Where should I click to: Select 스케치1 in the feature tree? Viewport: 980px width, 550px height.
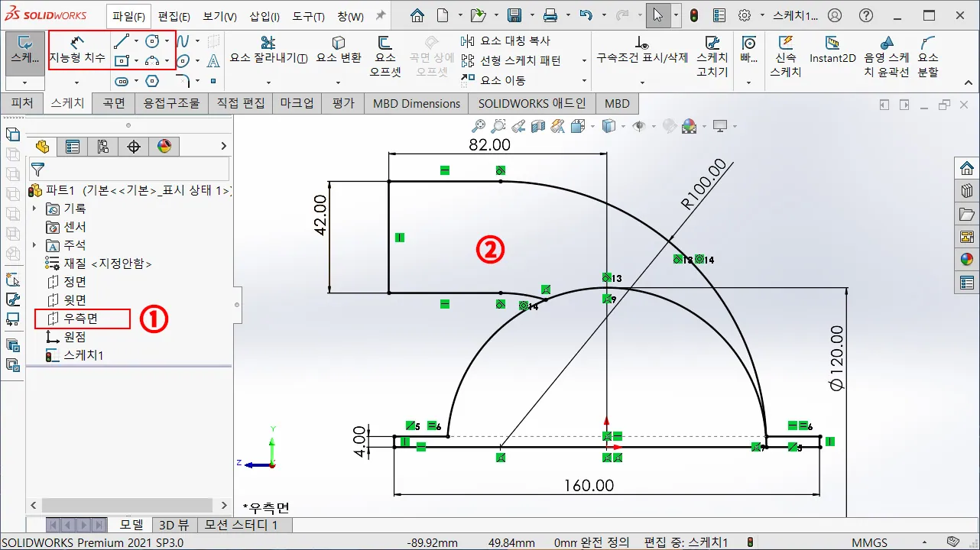[x=75, y=355]
